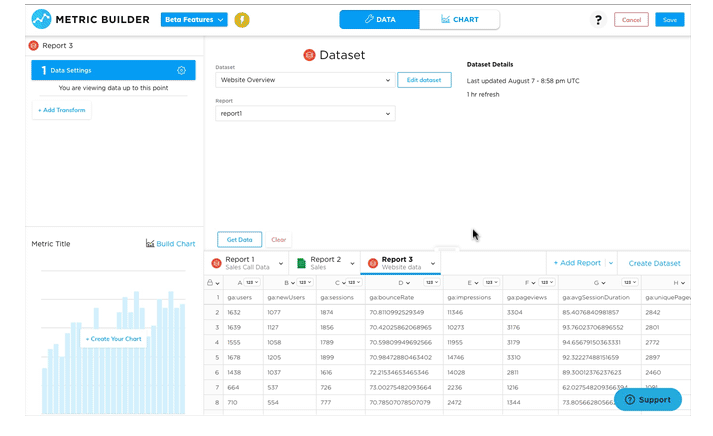The height and width of the screenshot is (436, 713).
Task: Click the Build Chart link
Action: tap(176, 244)
